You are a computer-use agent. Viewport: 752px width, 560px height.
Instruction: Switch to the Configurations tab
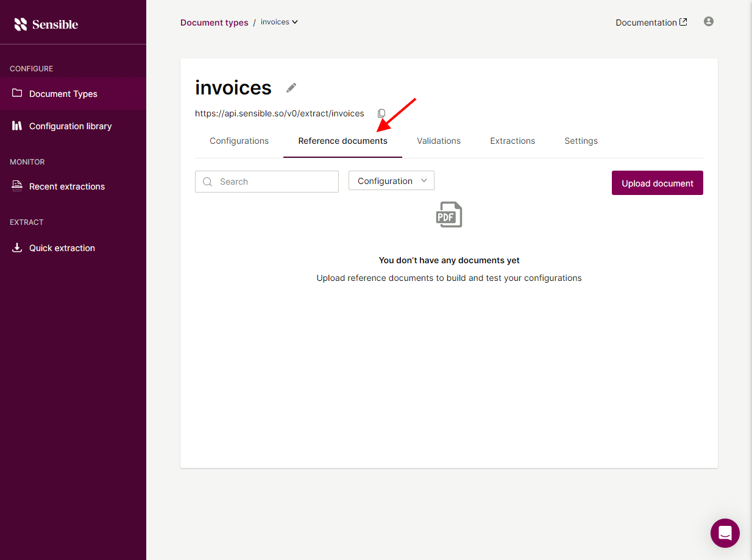point(239,141)
